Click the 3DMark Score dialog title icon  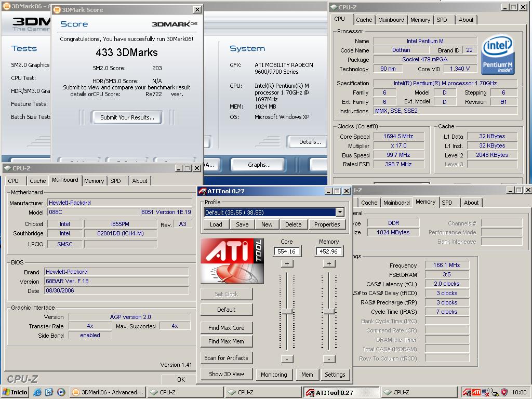[x=57, y=10]
